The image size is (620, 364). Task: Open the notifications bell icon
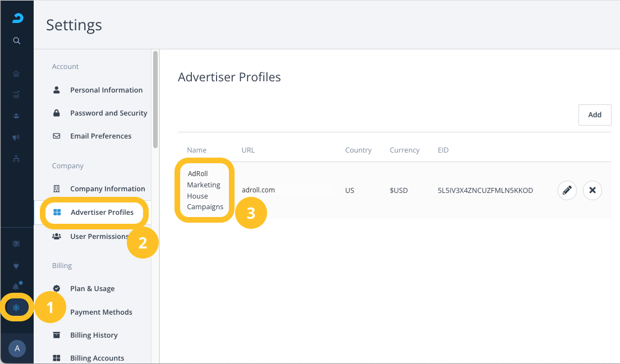click(x=16, y=287)
